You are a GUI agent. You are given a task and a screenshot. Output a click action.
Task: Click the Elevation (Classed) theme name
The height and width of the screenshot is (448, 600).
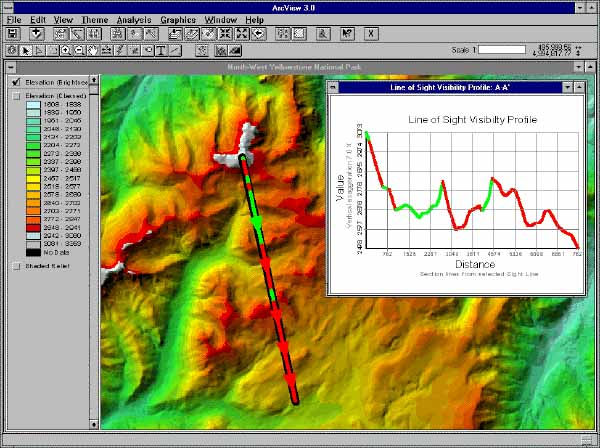coord(54,96)
